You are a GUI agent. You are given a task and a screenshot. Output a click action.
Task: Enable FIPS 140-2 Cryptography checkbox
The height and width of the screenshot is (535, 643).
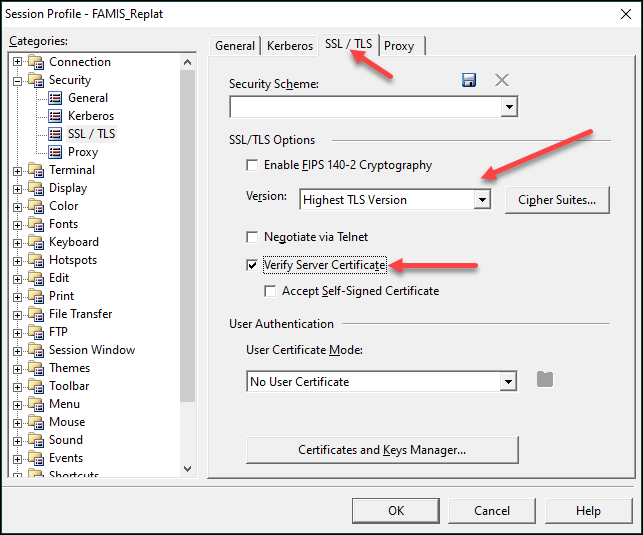[253, 165]
